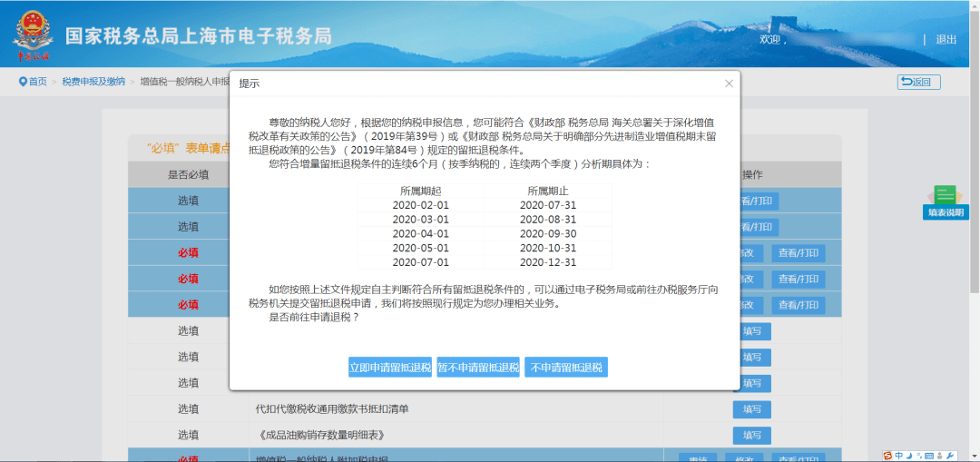Open the IME soft keyboard icon
This screenshot has width=980, height=462.
point(928,455)
